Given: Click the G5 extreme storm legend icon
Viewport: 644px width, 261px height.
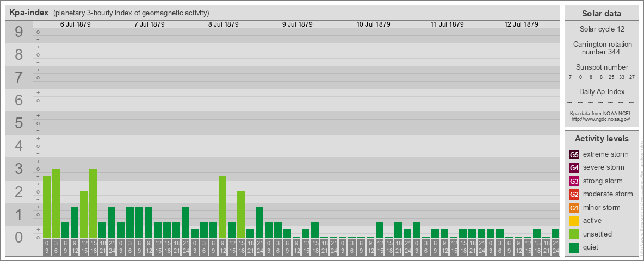Looking at the screenshot, I should click(x=574, y=154).
